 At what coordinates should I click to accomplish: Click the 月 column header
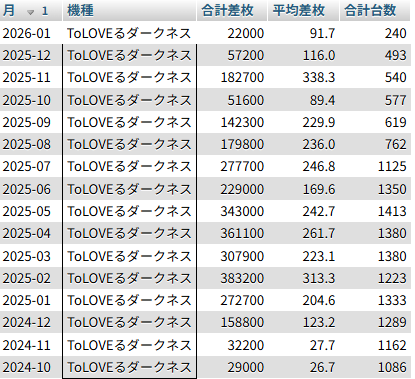coord(31,11)
